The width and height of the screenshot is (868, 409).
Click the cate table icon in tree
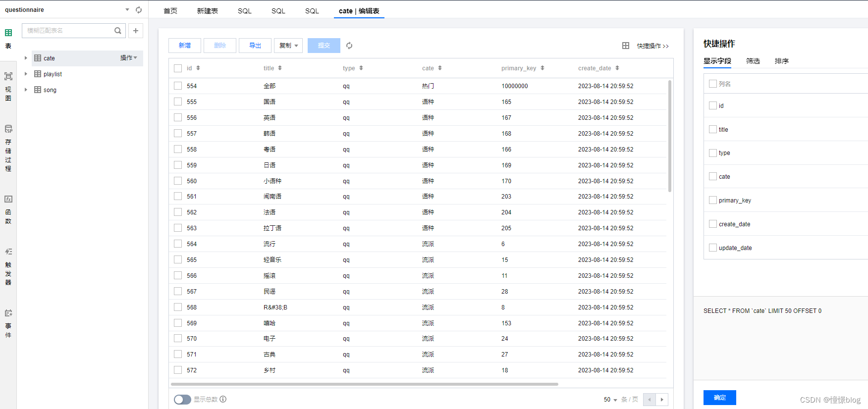[38, 58]
